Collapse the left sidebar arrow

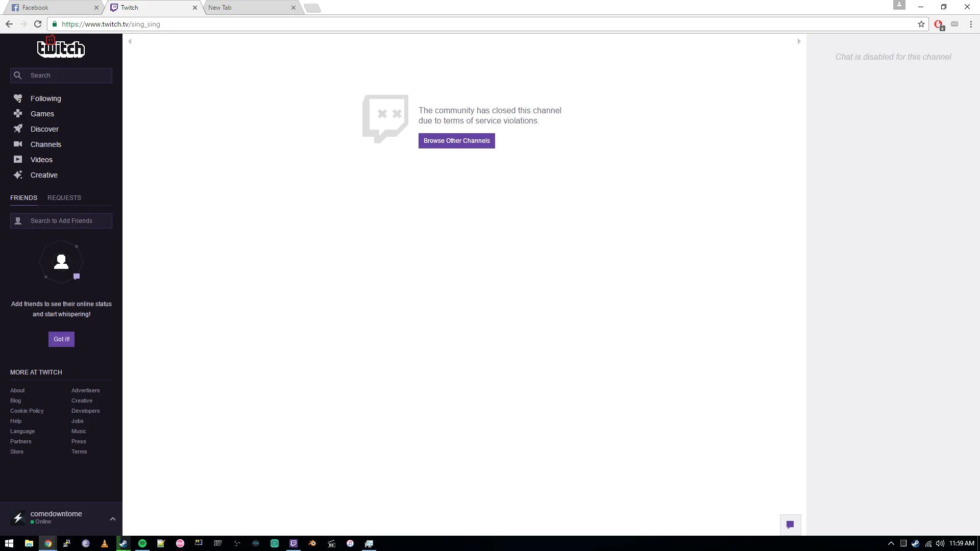(129, 41)
